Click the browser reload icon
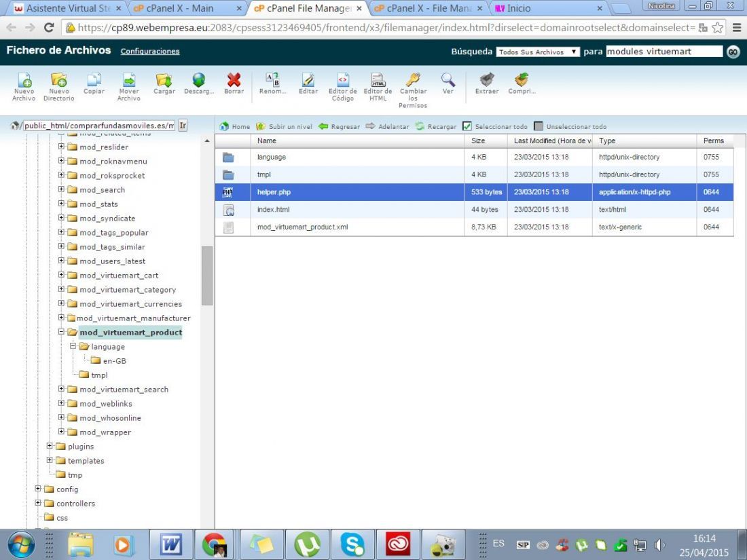 [x=49, y=28]
